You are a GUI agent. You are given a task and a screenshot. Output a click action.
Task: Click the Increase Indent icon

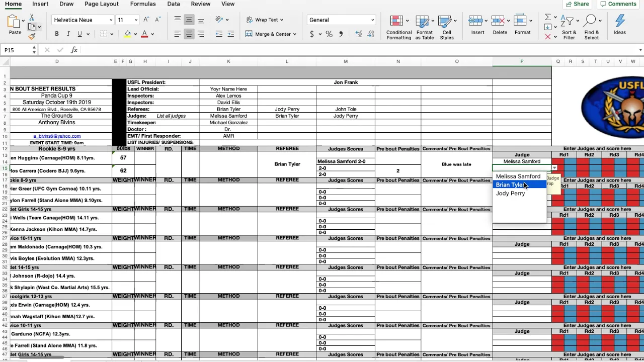pos(231,34)
